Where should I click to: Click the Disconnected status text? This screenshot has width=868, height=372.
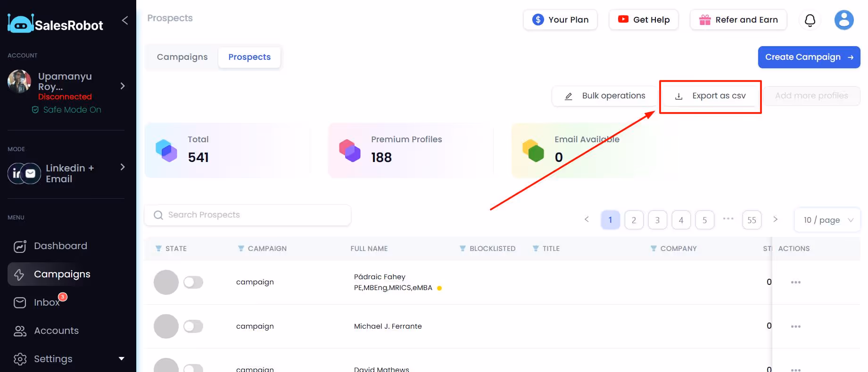click(x=65, y=97)
